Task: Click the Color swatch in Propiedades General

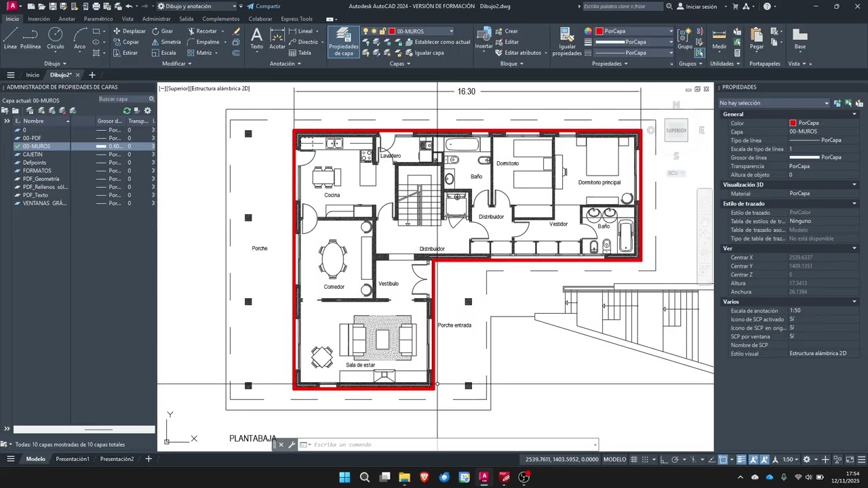Action: [x=793, y=123]
